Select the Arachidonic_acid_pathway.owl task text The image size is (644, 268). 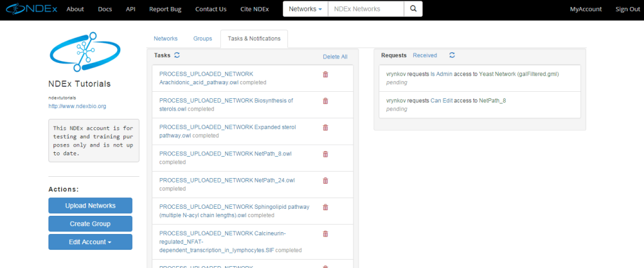point(213,78)
